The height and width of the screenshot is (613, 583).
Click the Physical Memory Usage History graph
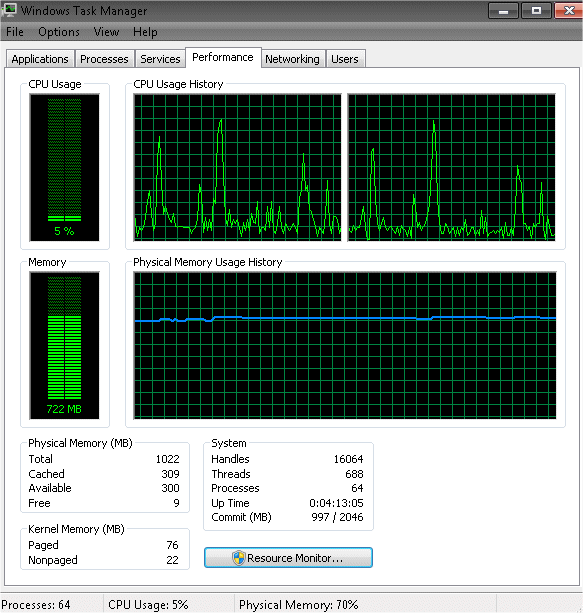coord(345,346)
